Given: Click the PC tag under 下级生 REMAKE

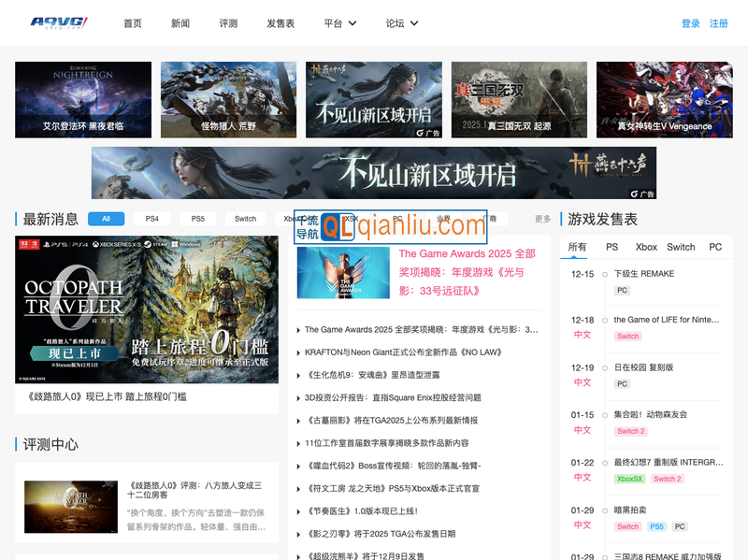Looking at the screenshot, I should tap(622, 291).
